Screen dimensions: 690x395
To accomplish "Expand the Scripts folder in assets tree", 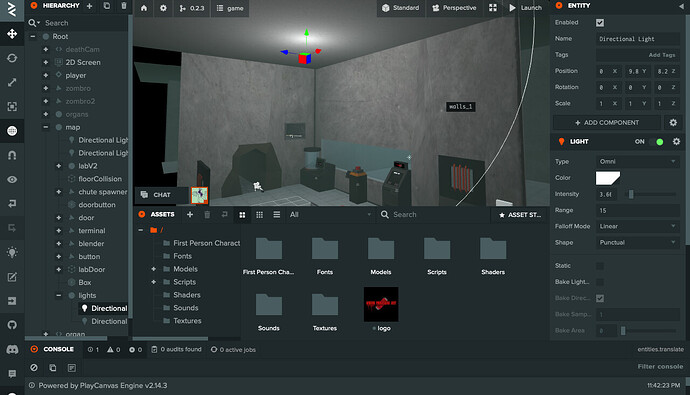I will click(x=154, y=282).
